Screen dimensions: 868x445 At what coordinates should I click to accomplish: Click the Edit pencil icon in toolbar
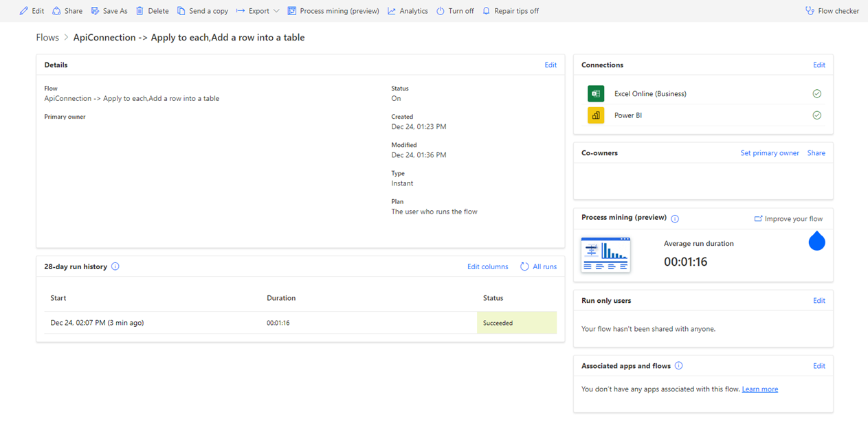click(24, 11)
